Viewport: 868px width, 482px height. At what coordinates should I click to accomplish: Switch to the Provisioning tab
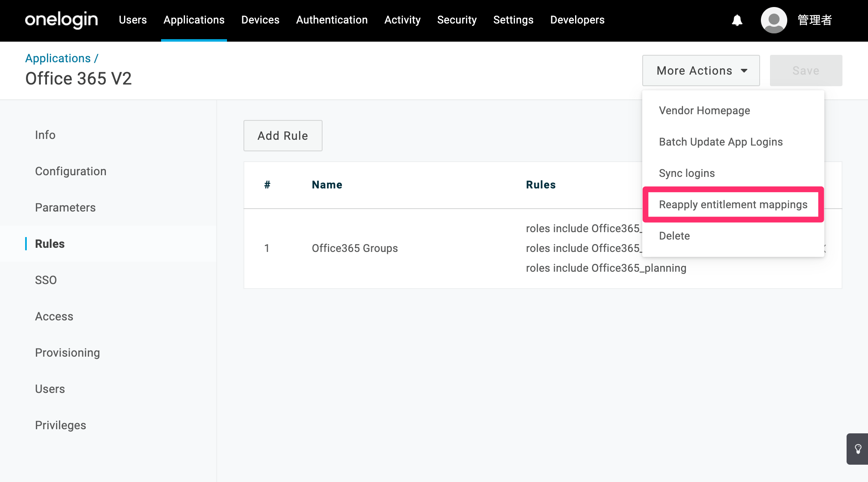[67, 353]
